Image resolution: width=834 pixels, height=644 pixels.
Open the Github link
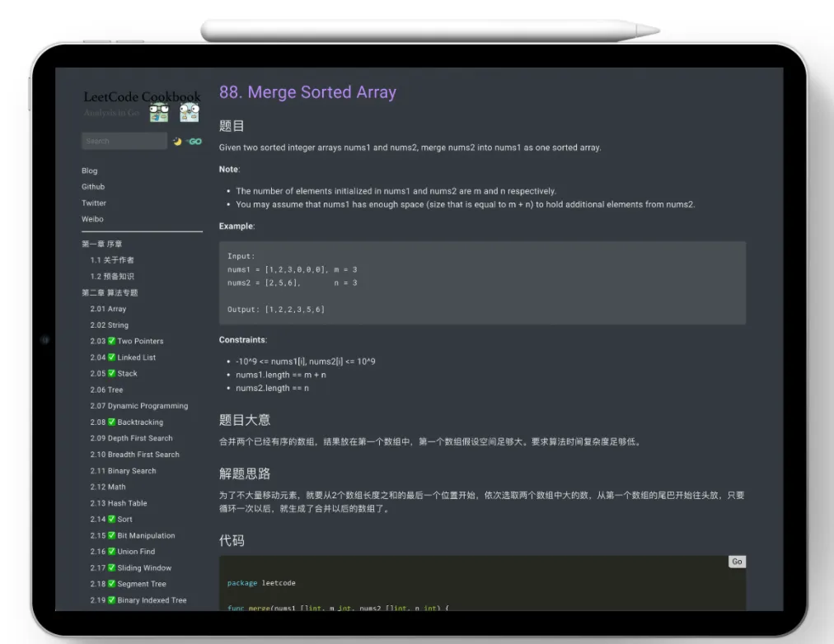(93, 186)
